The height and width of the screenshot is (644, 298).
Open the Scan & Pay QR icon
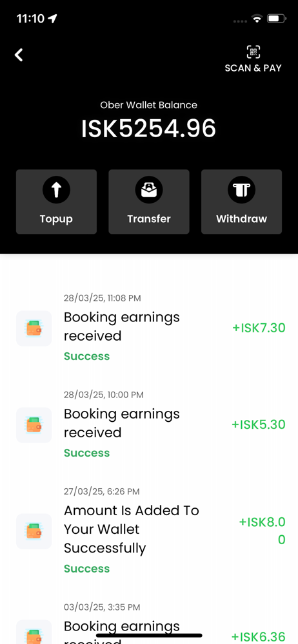pyautogui.click(x=253, y=52)
